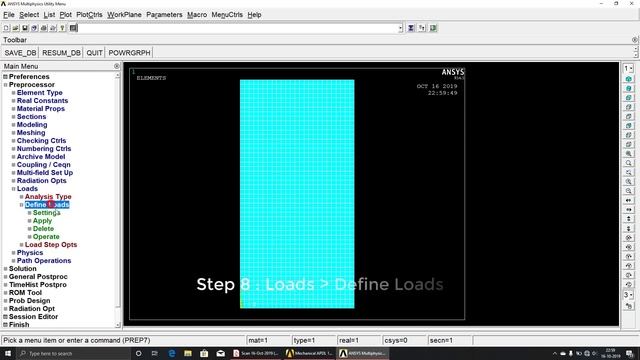Select Analysis Type under Loads

coord(48,197)
